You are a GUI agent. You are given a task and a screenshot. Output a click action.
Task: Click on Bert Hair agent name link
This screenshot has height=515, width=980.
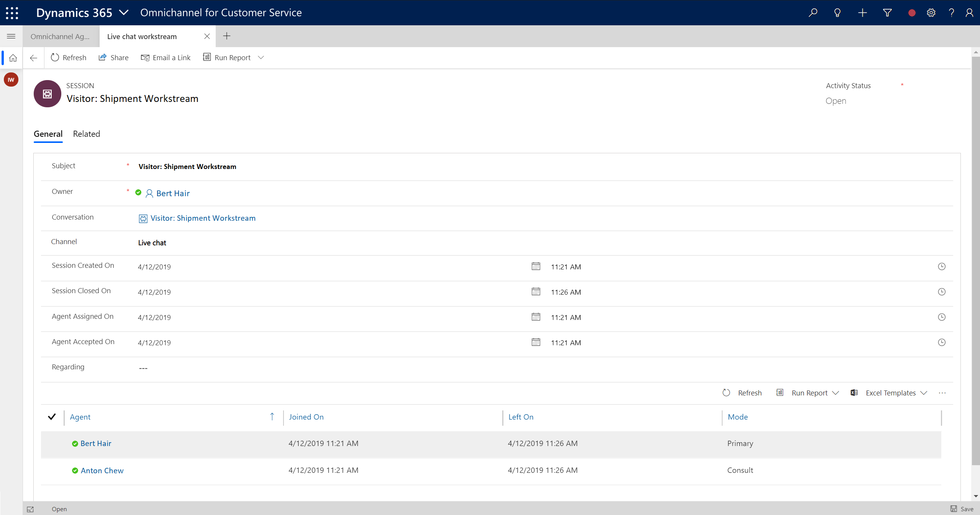96,443
